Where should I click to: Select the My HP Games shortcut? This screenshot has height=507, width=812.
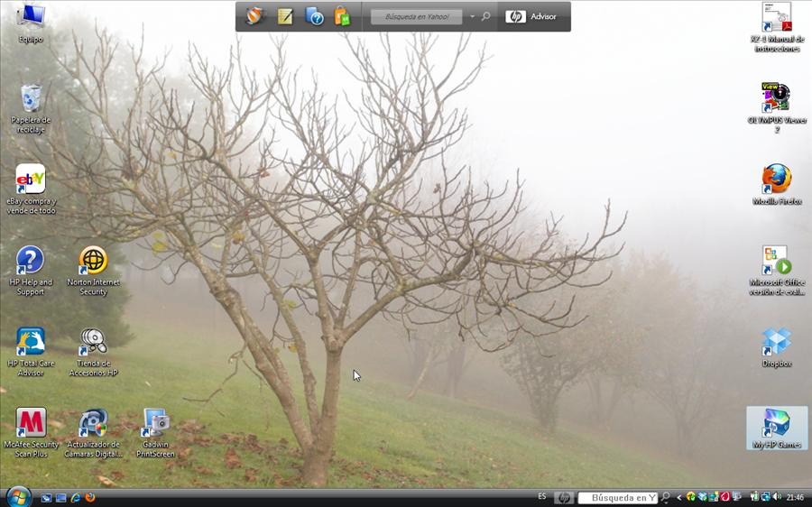pyautogui.click(x=777, y=428)
